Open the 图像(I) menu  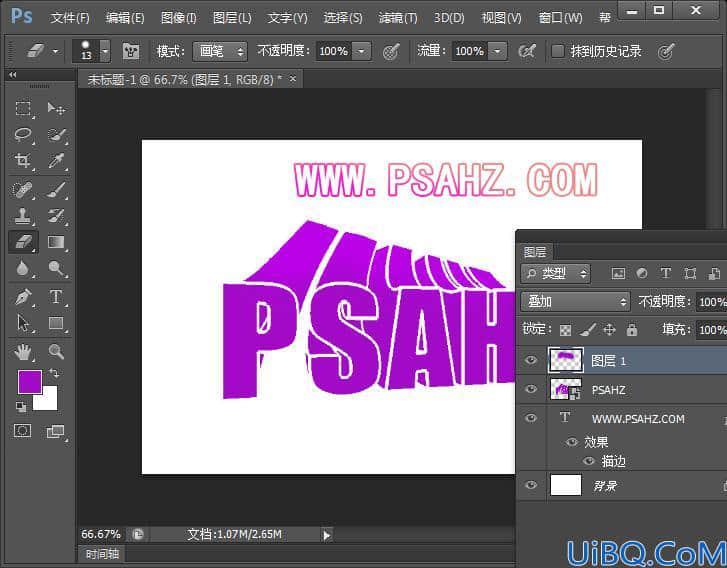click(x=179, y=18)
